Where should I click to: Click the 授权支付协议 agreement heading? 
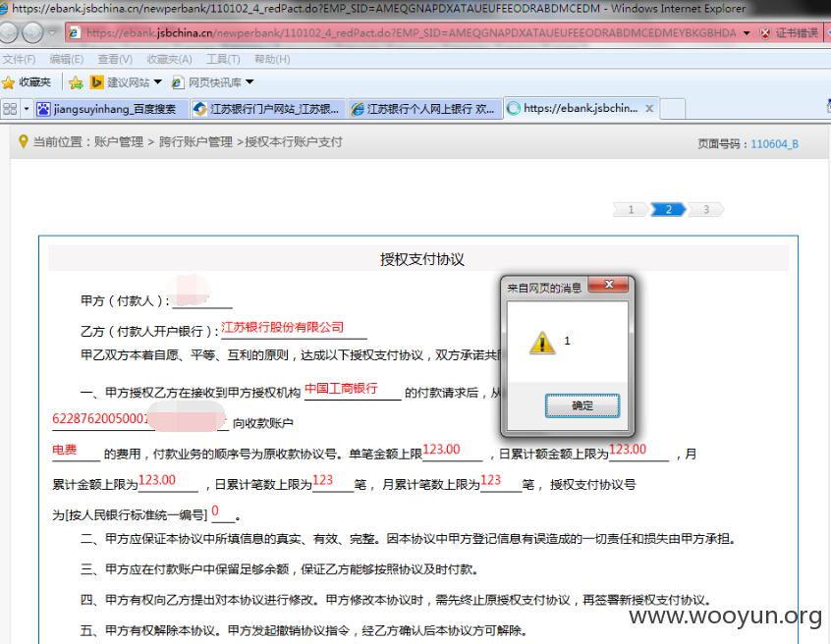coord(421,259)
